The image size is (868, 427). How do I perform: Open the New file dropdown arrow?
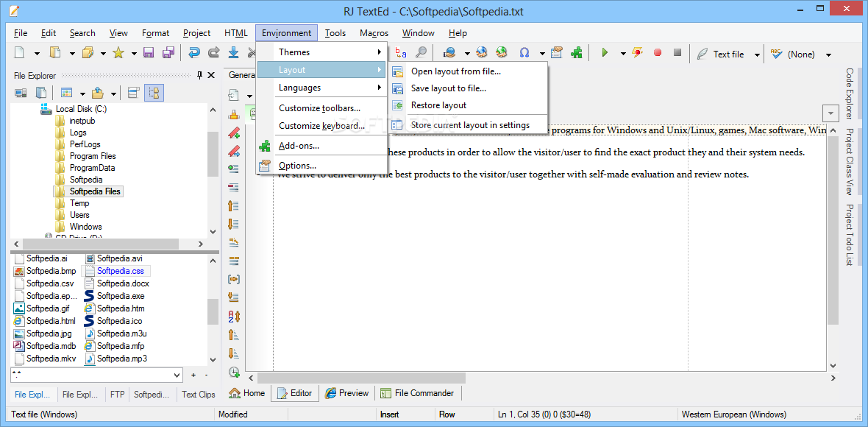point(37,54)
